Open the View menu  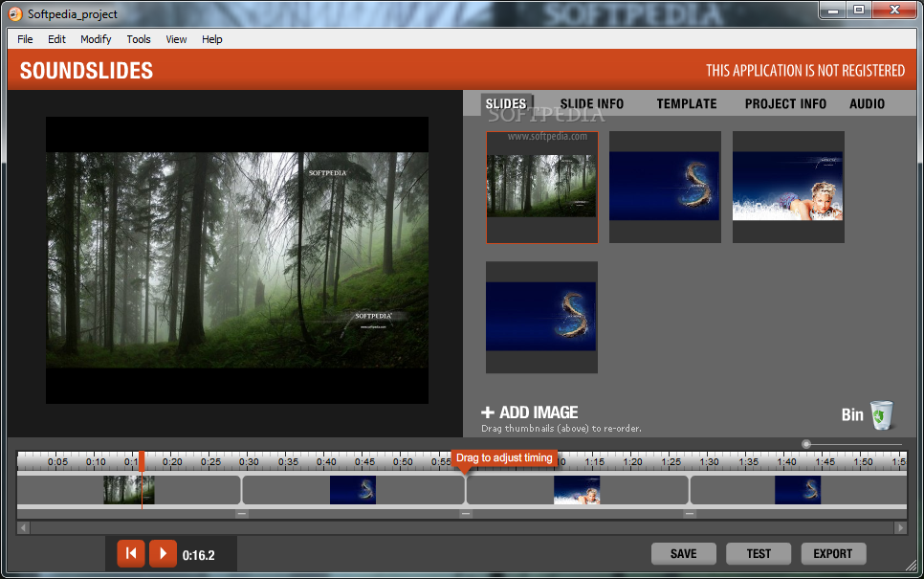pos(176,39)
